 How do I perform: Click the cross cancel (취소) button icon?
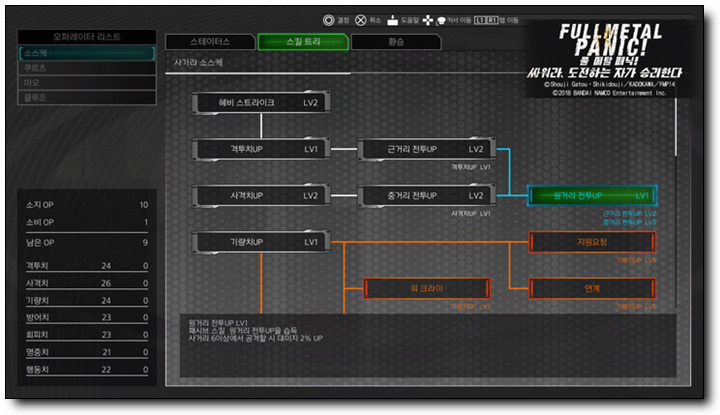[x=361, y=20]
